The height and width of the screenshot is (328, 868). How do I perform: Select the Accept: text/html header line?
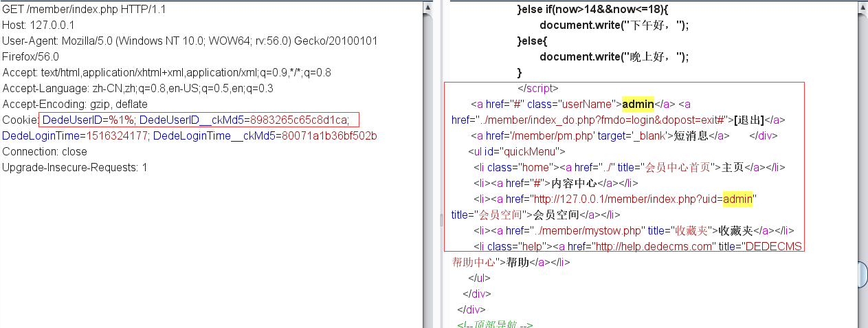[x=167, y=73]
